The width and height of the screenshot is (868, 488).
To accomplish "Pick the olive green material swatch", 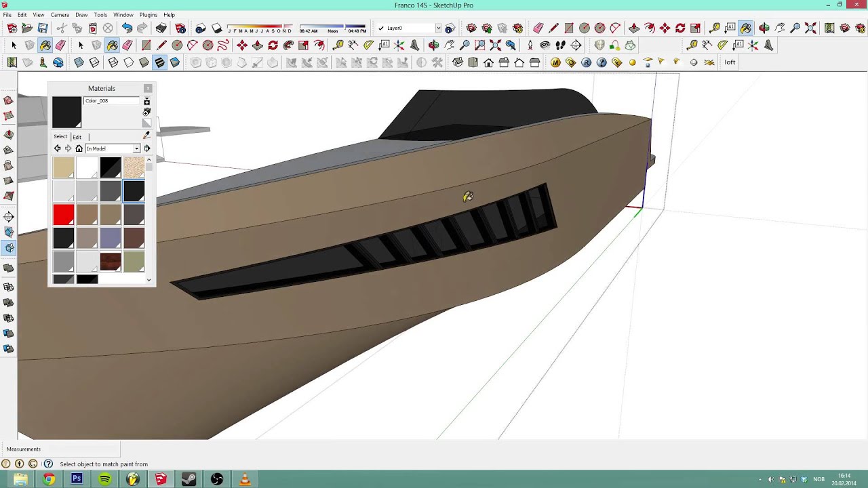I will pyautogui.click(x=134, y=262).
